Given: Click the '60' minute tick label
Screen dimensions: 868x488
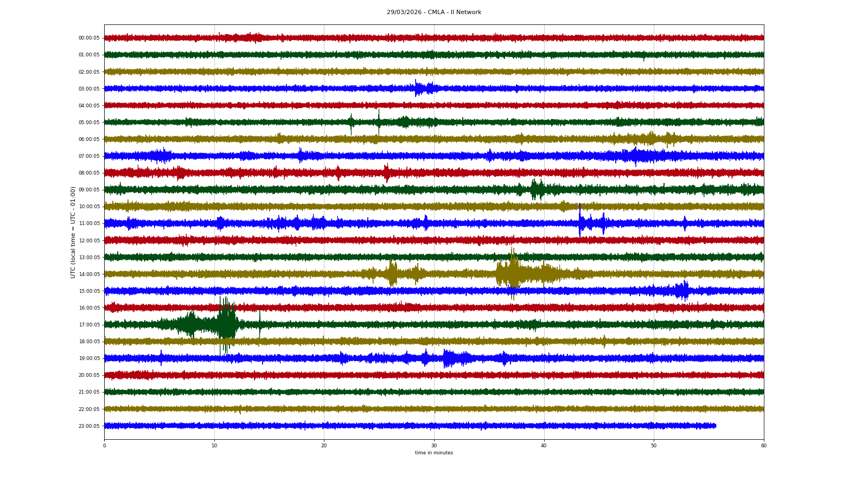Looking at the screenshot, I should [763, 446].
